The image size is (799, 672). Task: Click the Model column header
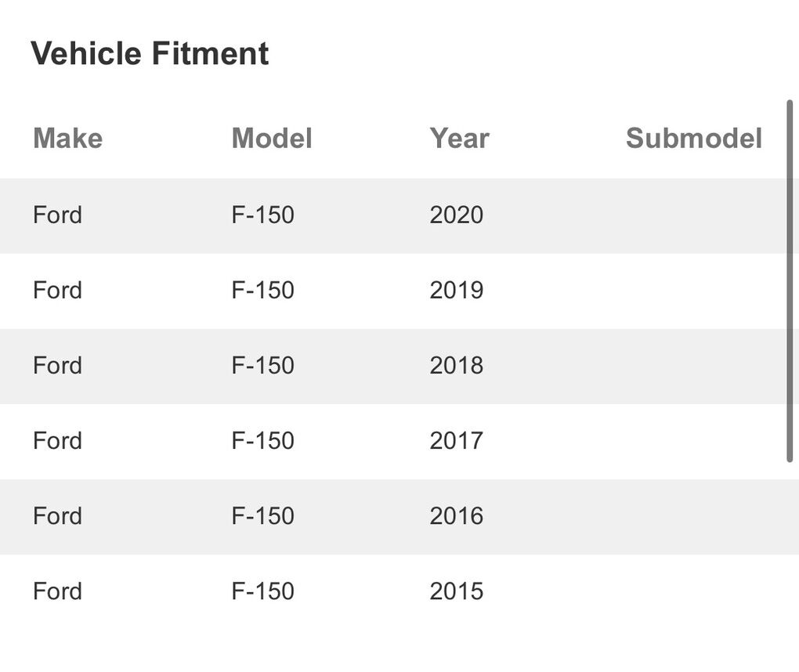pos(272,139)
